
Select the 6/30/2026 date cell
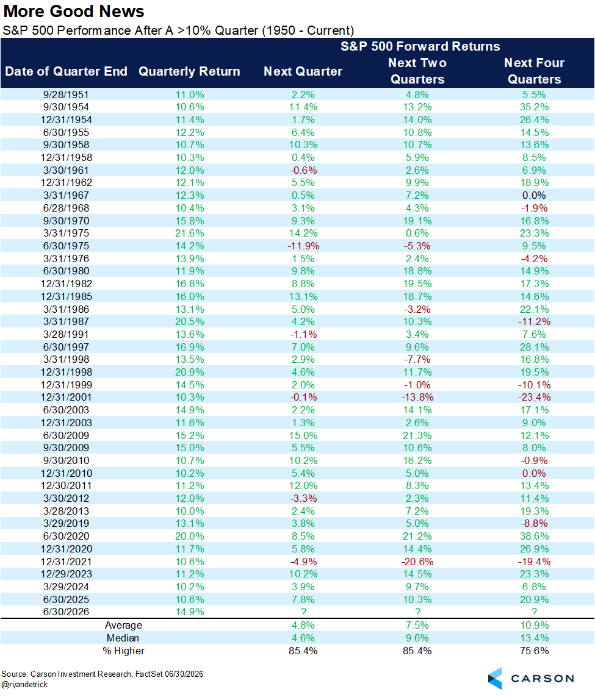point(66,612)
